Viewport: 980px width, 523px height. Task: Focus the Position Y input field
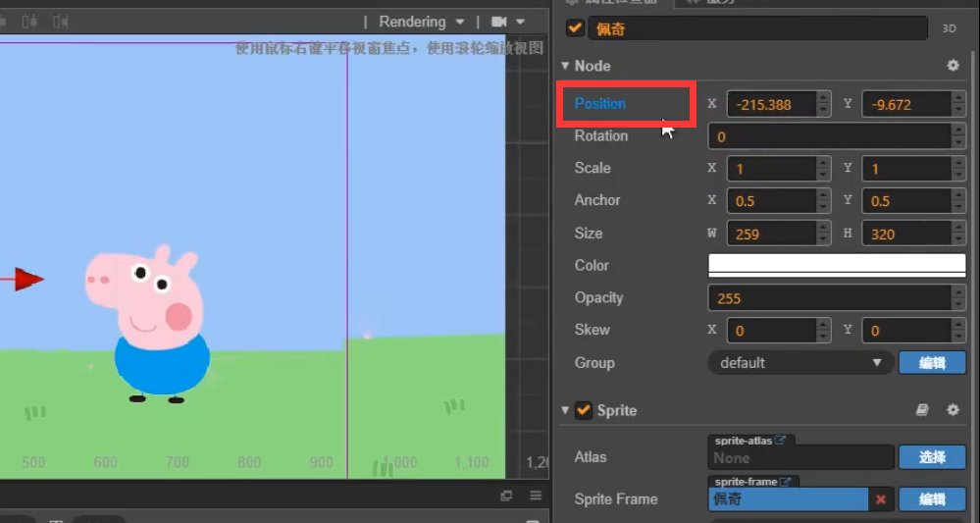coord(906,104)
